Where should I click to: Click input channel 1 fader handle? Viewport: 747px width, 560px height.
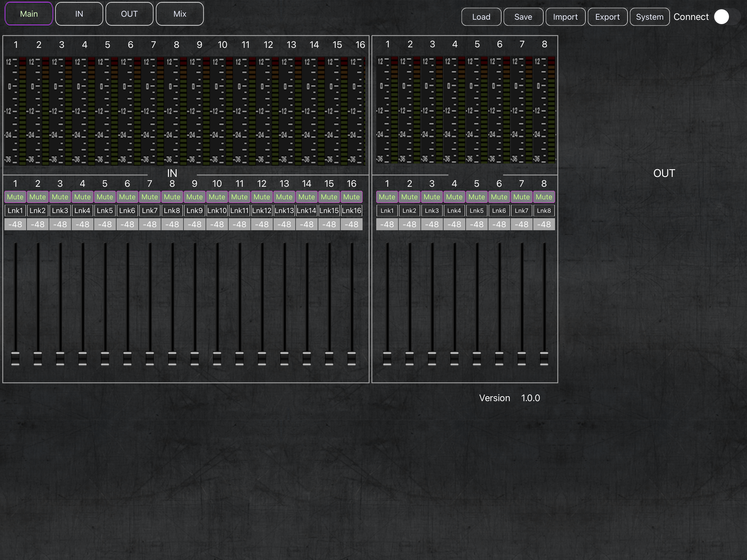15,358
